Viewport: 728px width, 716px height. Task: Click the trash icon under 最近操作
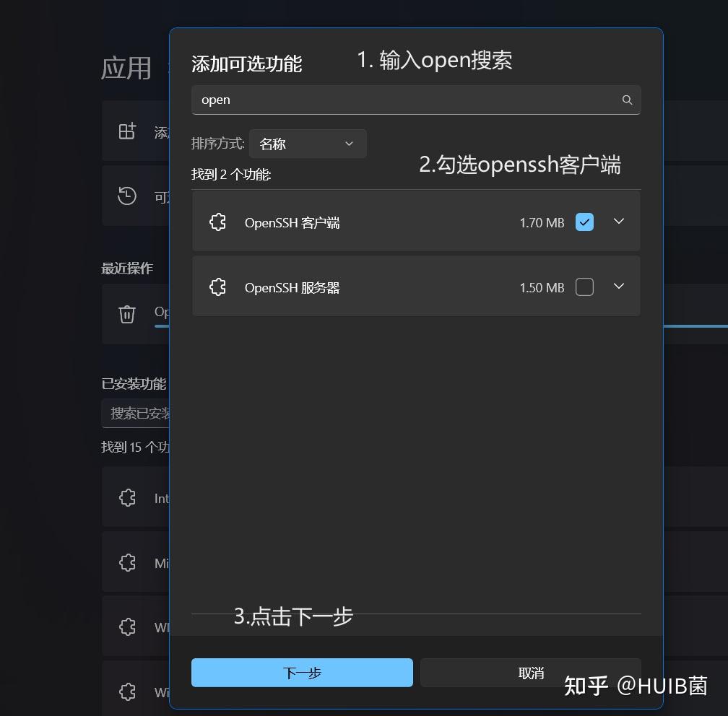127,314
